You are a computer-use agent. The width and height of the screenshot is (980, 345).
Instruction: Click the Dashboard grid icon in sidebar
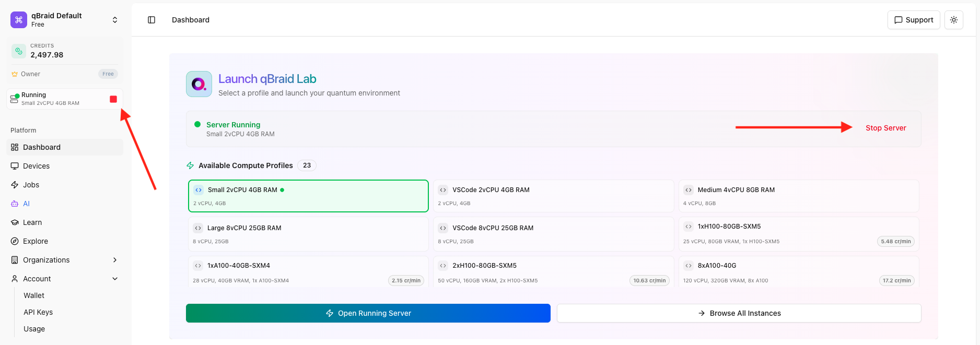click(15, 147)
